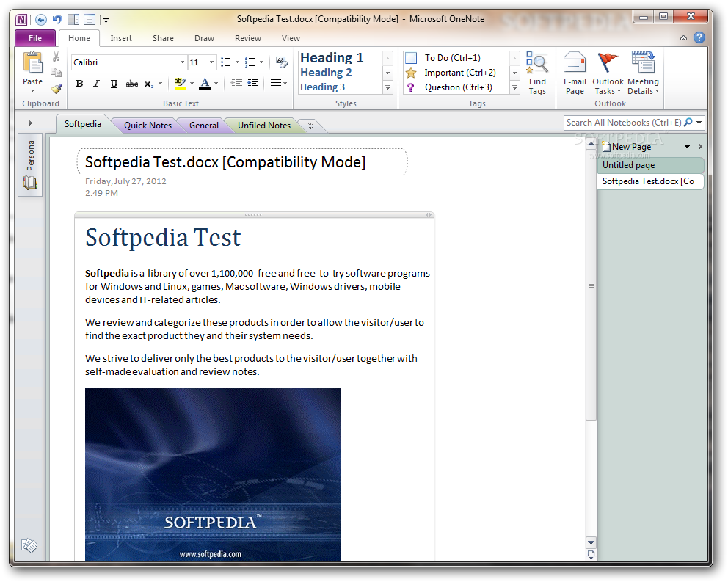This screenshot has width=728, height=582.
Task: Select the Format Painter brush
Action: 57,88
